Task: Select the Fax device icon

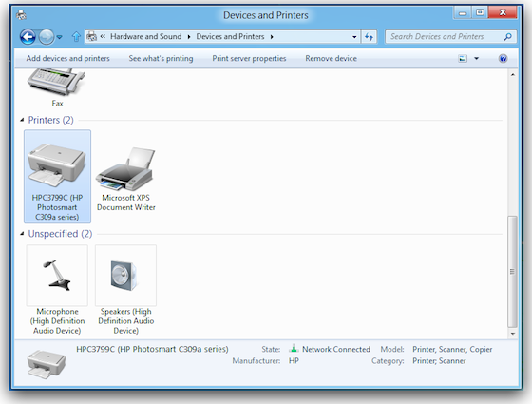Action: [x=56, y=82]
